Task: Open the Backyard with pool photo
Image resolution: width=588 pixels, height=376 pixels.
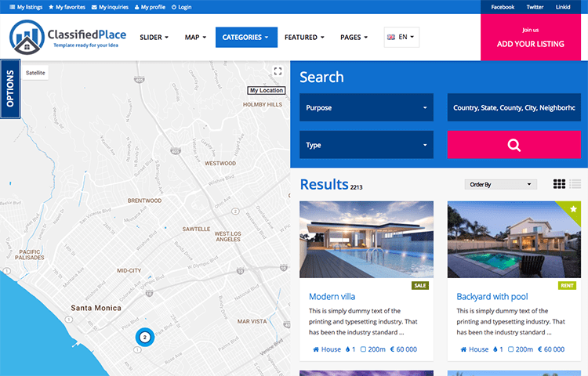Action: click(514, 240)
